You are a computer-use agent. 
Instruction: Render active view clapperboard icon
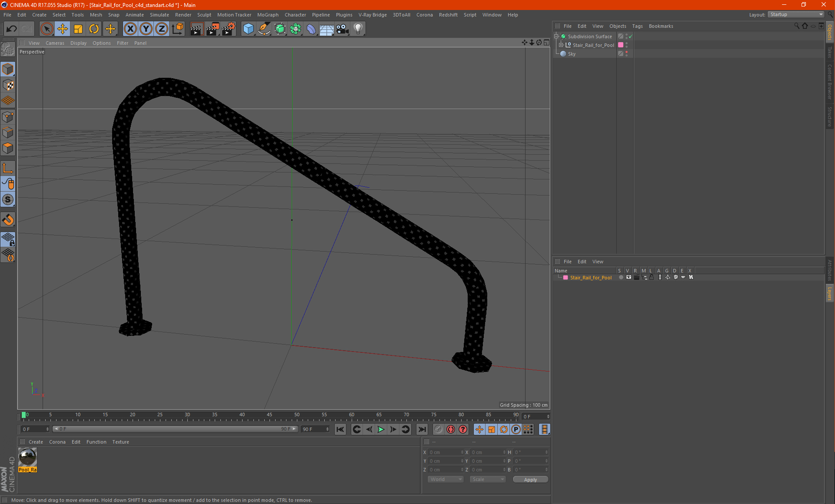tap(196, 29)
